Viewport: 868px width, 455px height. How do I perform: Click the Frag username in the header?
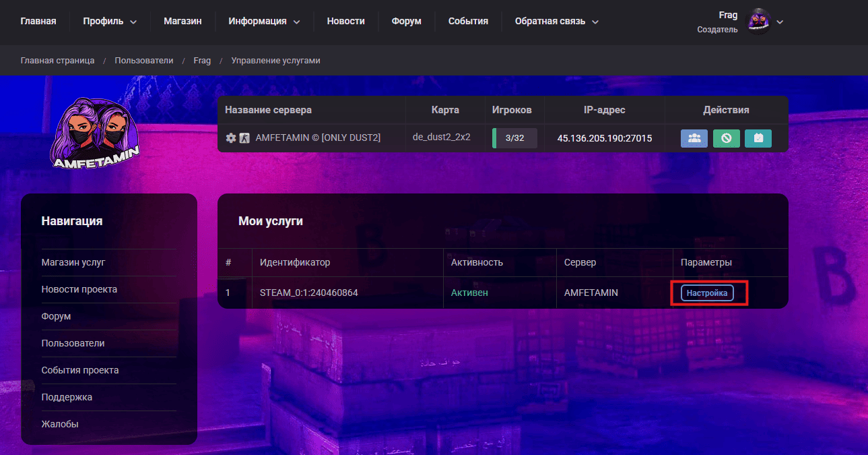728,15
